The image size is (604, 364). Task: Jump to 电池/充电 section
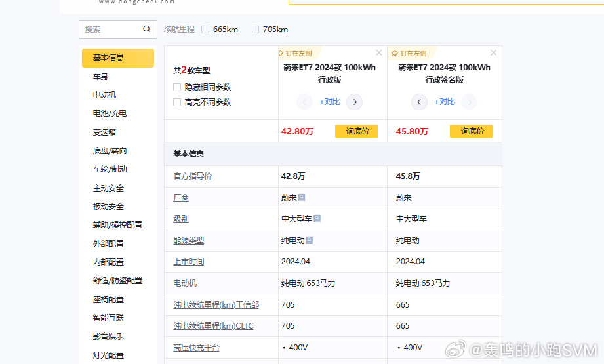110,113
